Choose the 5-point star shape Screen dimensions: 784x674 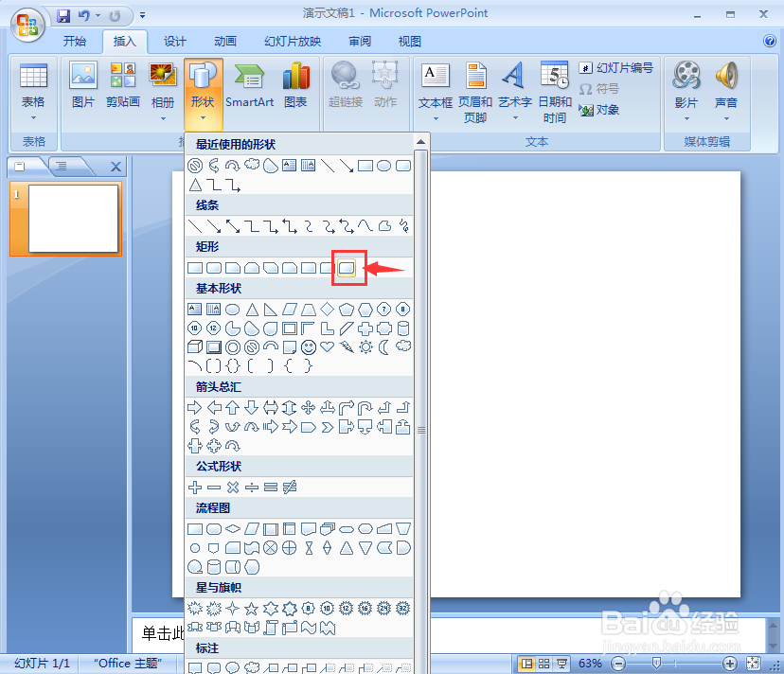click(x=252, y=609)
